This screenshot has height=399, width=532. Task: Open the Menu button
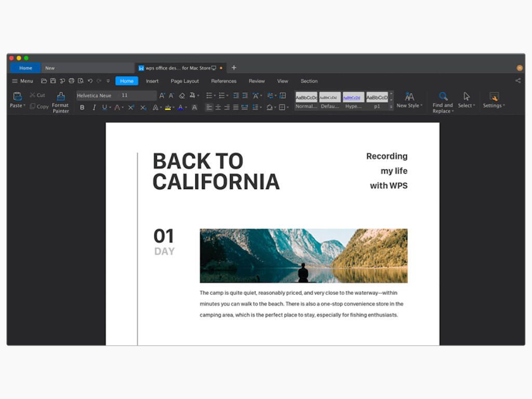(22, 81)
